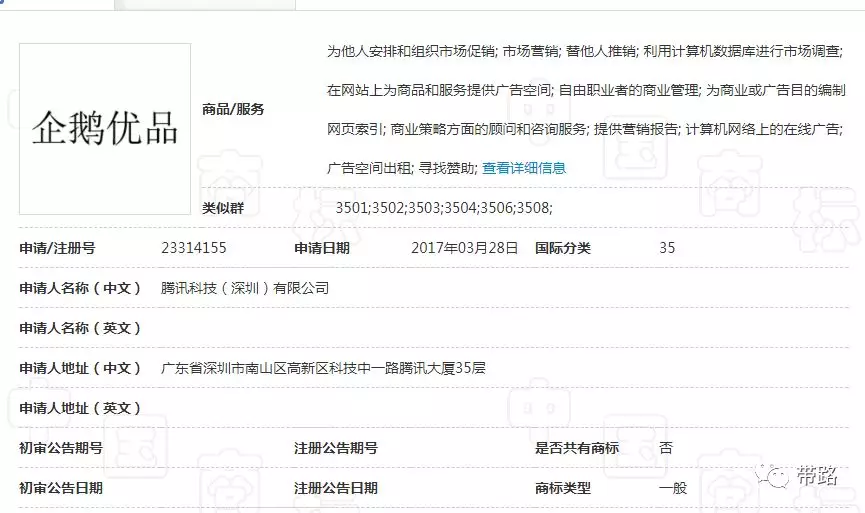Click the application number 23314155
Viewport: 865px width, 513px height.
(193, 248)
